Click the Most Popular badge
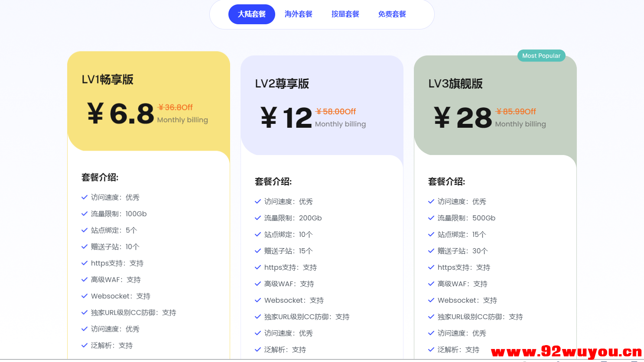The image size is (644, 362). point(541,56)
